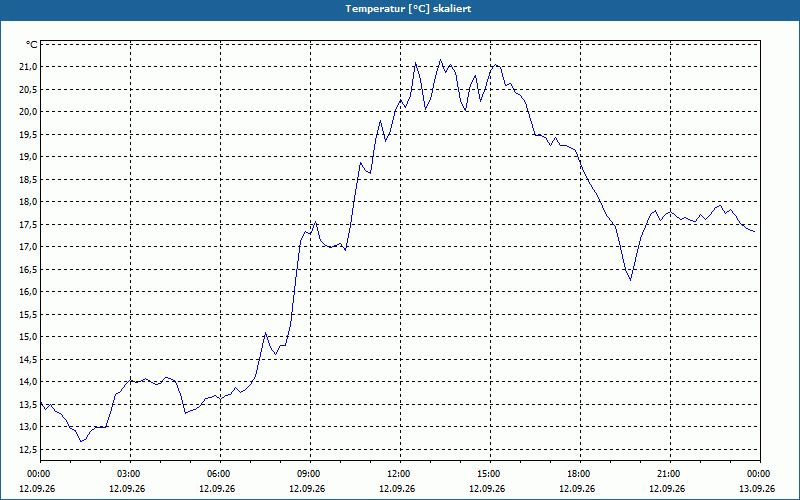Image resolution: width=800 pixels, height=500 pixels.
Task: Select the 18,0 y-axis label
Action: (x=28, y=202)
